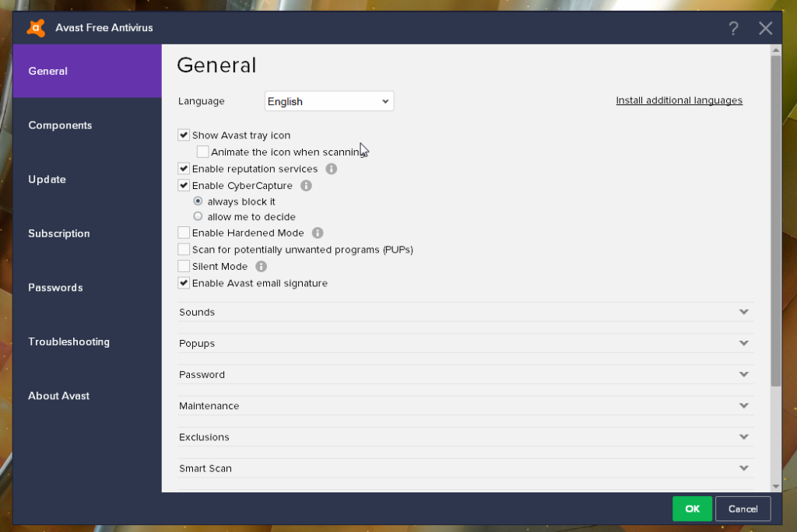The width and height of the screenshot is (797, 532).
Task: Uncheck Show Avast tray icon
Action: pos(184,135)
